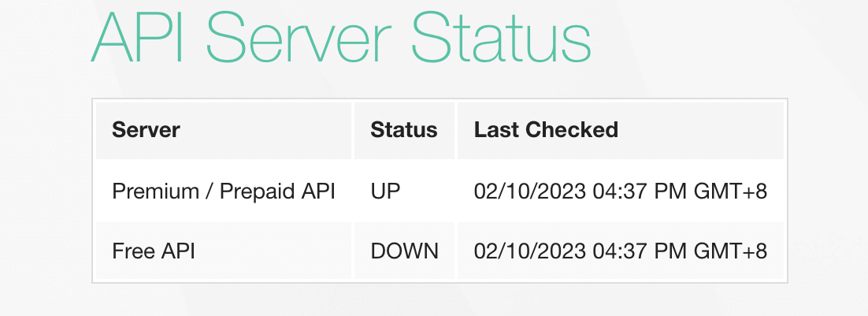Click the UP status cell
The width and height of the screenshot is (868, 316).
[x=404, y=191]
